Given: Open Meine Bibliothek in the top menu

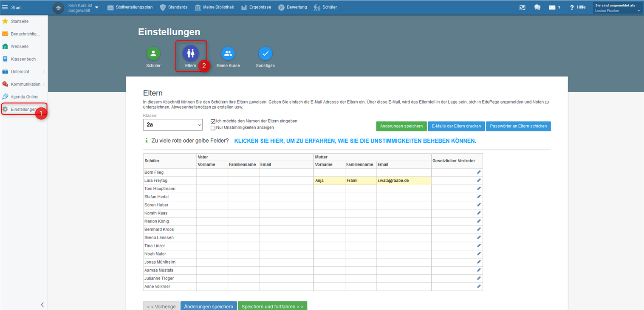Looking at the screenshot, I should click(214, 7).
